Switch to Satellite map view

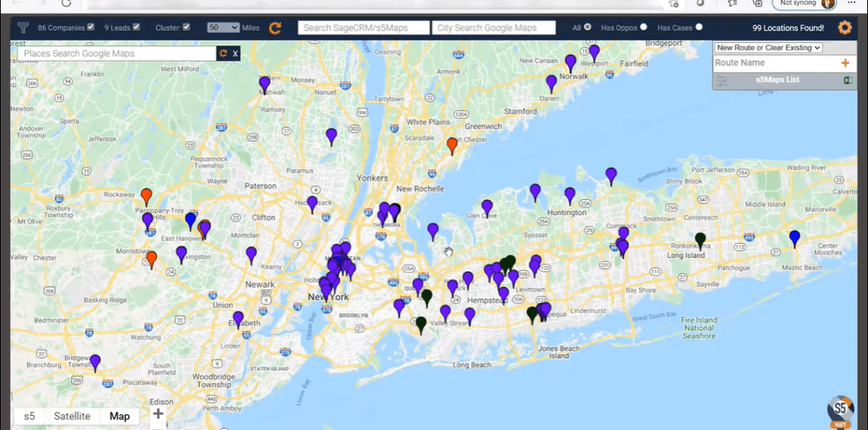[72, 416]
